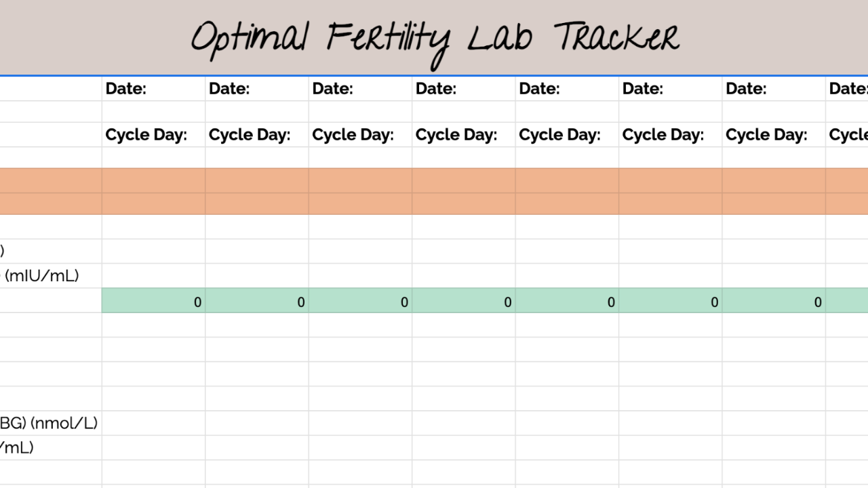Select the second Date: header cell
Image resolution: width=868 pixels, height=488 pixels.
click(x=256, y=89)
